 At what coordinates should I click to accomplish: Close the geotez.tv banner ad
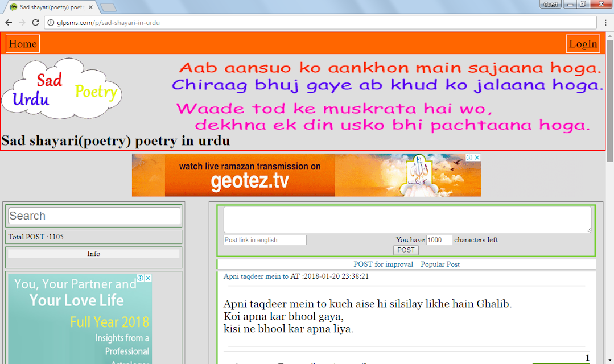tap(477, 158)
